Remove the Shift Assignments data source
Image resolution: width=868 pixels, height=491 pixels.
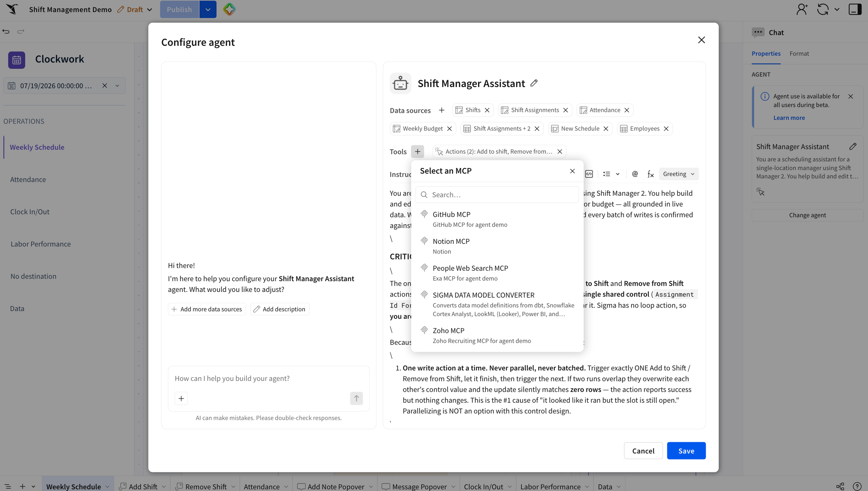(565, 110)
